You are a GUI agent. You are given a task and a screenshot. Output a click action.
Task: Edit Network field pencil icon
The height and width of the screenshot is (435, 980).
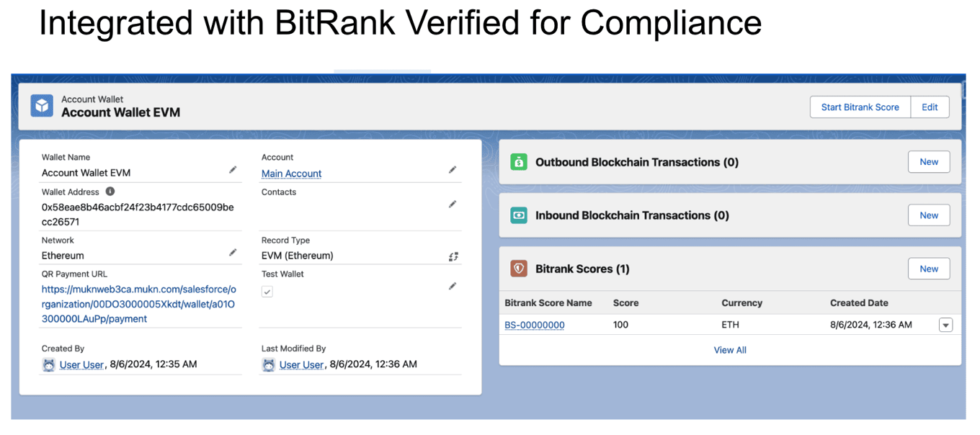tap(233, 253)
